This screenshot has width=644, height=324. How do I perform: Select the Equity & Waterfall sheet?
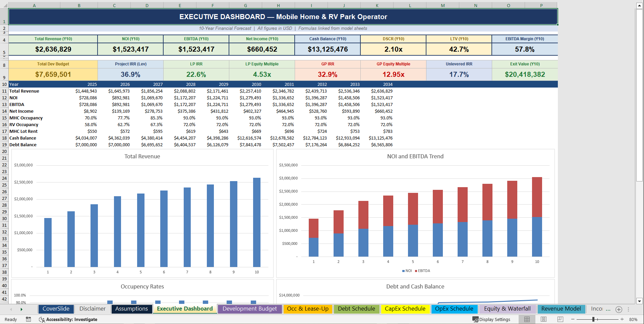pyautogui.click(x=508, y=309)
